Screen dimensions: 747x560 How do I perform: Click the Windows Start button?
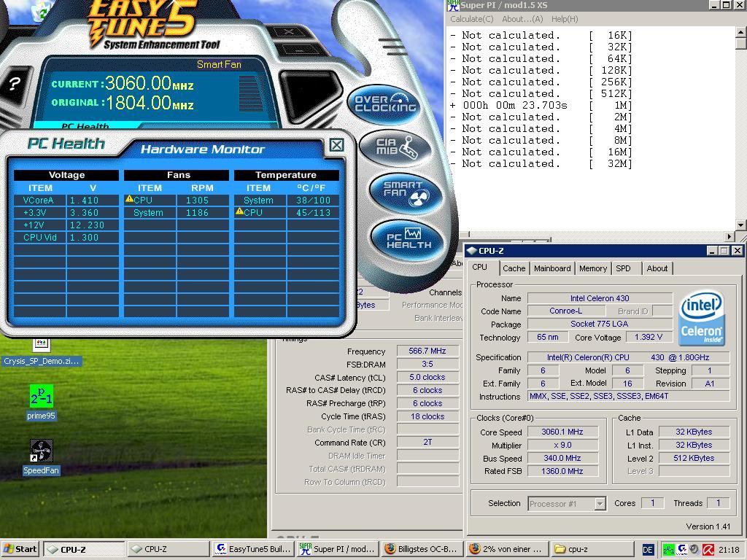20,549
